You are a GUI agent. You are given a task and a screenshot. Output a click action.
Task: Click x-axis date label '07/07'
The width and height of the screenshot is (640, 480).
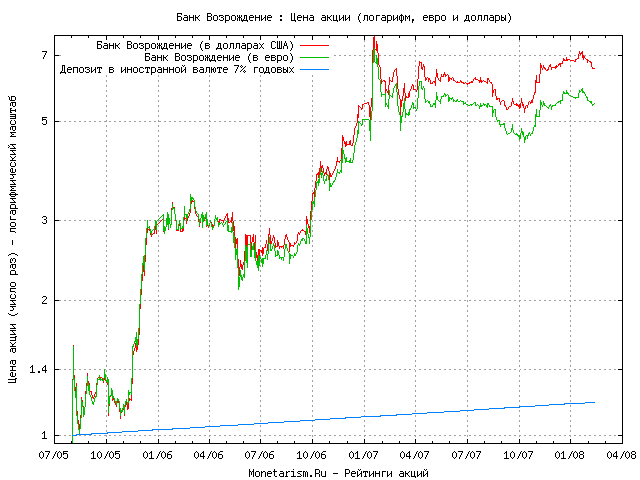pos(467,455)
